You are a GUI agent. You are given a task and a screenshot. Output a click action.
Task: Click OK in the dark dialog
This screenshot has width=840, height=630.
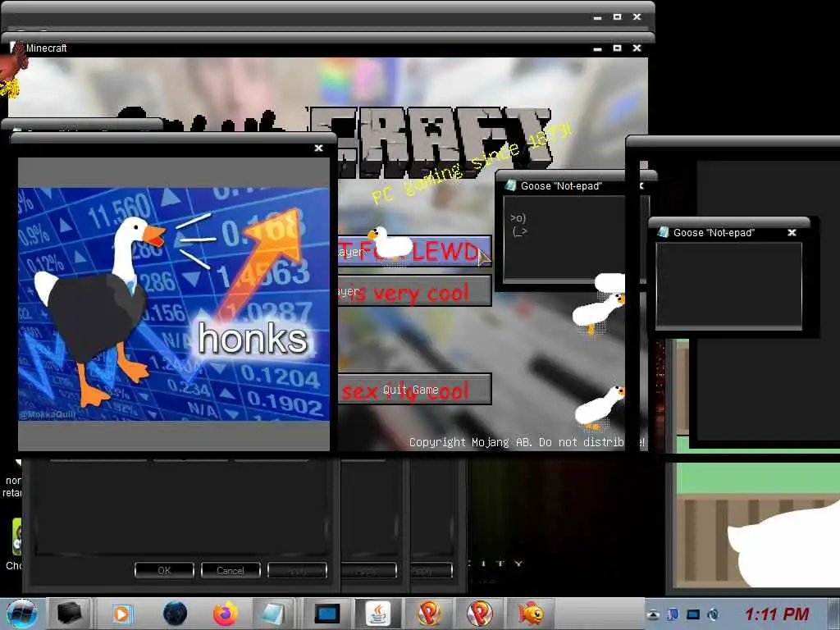164,571
